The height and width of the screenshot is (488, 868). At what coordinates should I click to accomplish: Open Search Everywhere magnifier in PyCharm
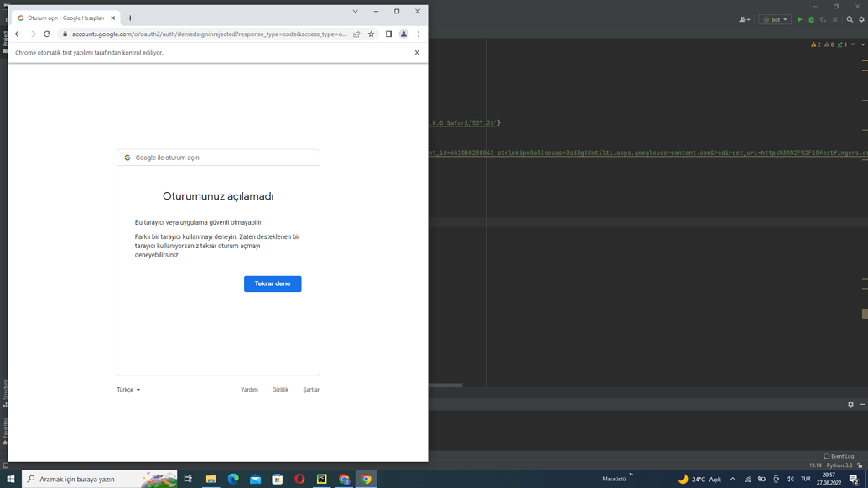(849, 19)
